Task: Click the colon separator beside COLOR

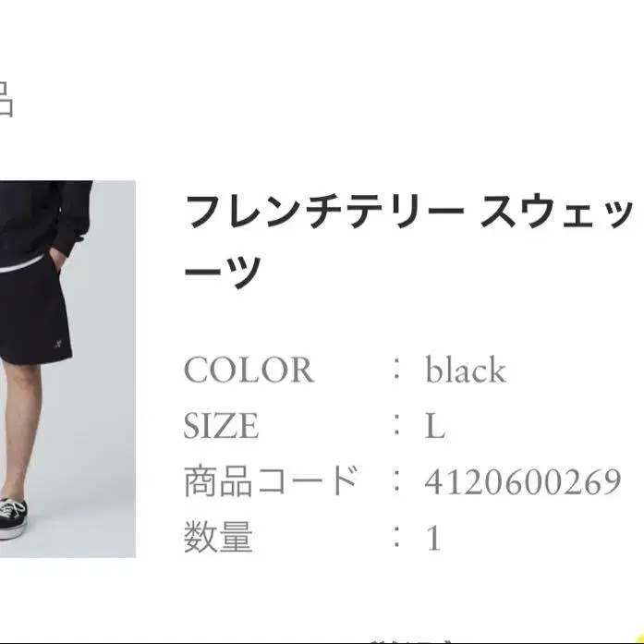Action: point(396,370)
